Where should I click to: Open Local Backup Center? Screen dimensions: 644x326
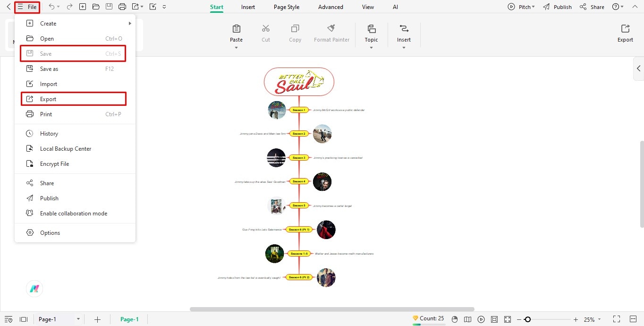(75, 149)
